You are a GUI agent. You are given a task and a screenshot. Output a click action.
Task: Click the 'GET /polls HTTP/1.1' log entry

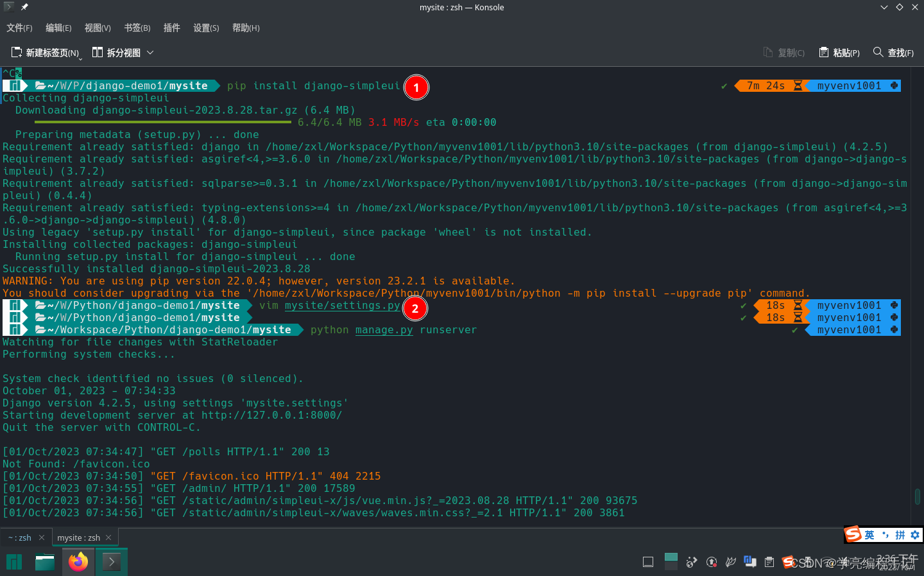pos(166,452)
